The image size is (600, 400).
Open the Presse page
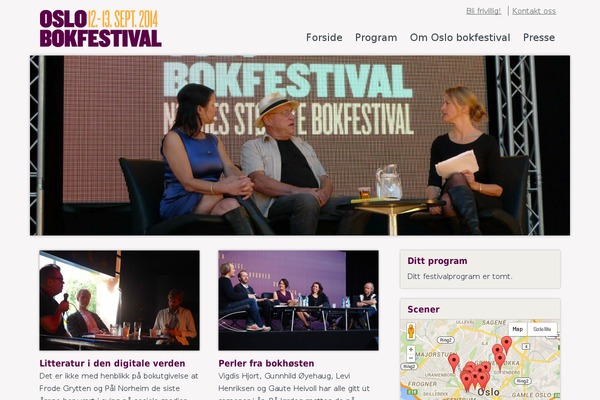[539, 38]
